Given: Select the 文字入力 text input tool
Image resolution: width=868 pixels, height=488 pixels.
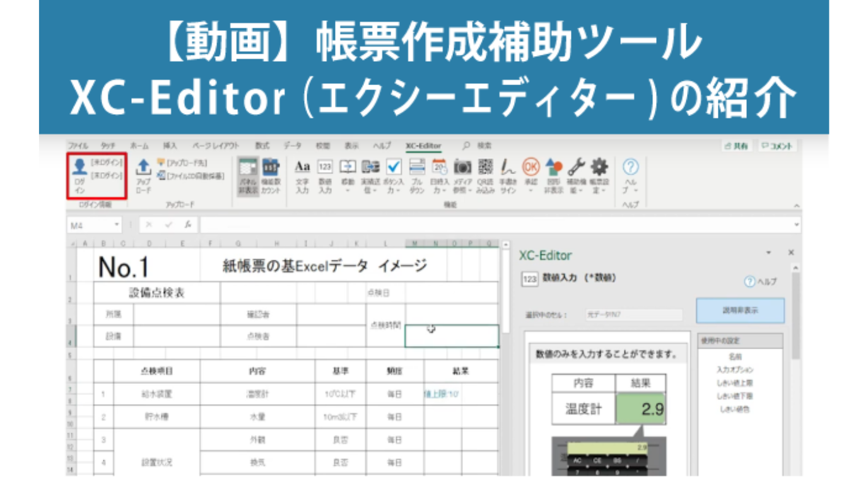Looking at the screenshot, I should 302,166.
